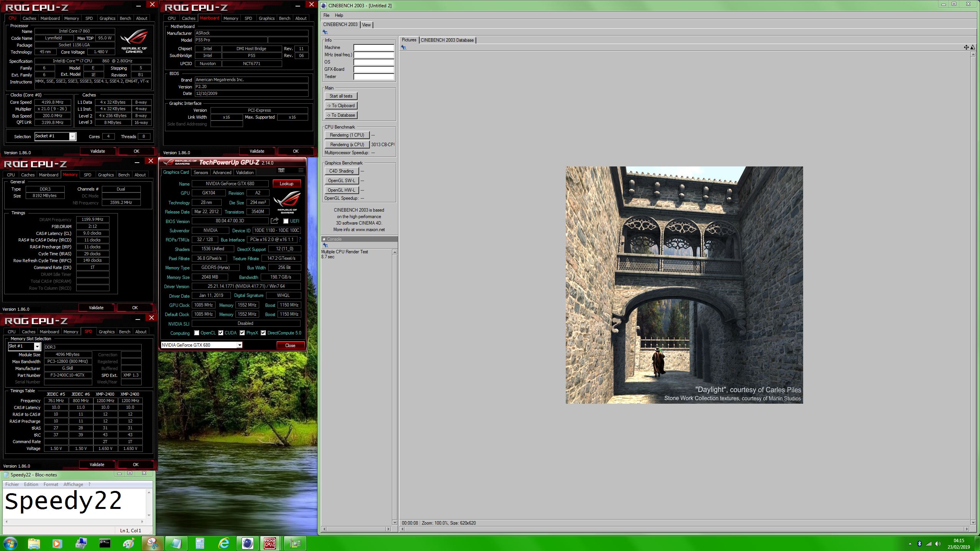Toggle the UEFI checkbox in GPU-Z
This screenshot has height=551, width=980.
286,221
